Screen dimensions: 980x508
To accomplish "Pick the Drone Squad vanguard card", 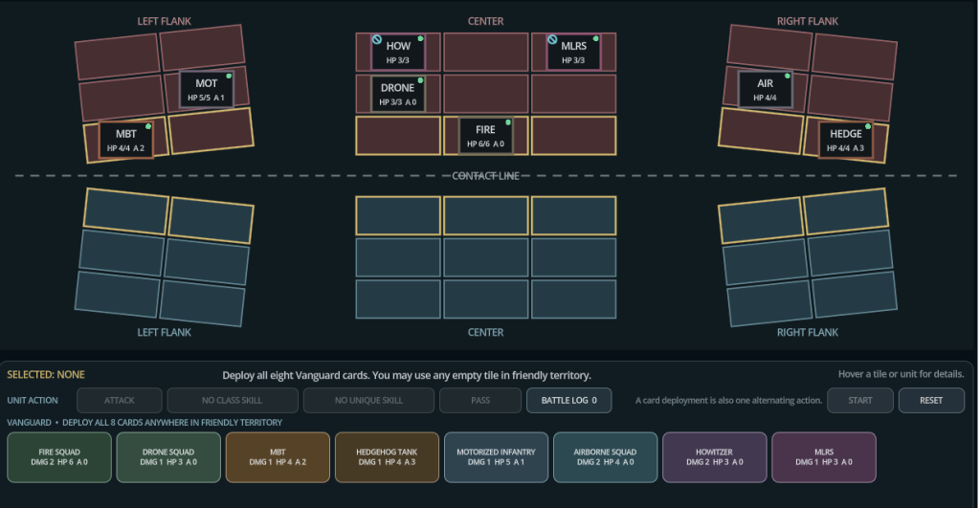I will [168, 457].
